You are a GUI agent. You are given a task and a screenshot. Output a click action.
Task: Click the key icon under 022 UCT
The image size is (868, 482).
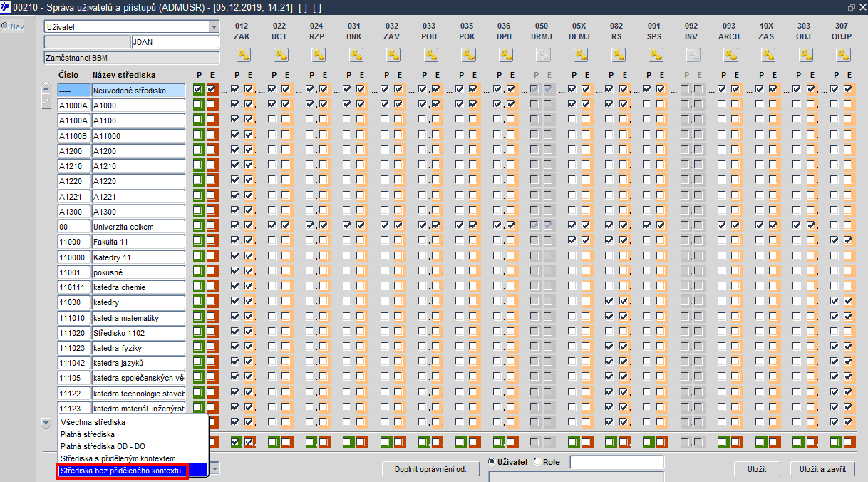pos(280,54)
